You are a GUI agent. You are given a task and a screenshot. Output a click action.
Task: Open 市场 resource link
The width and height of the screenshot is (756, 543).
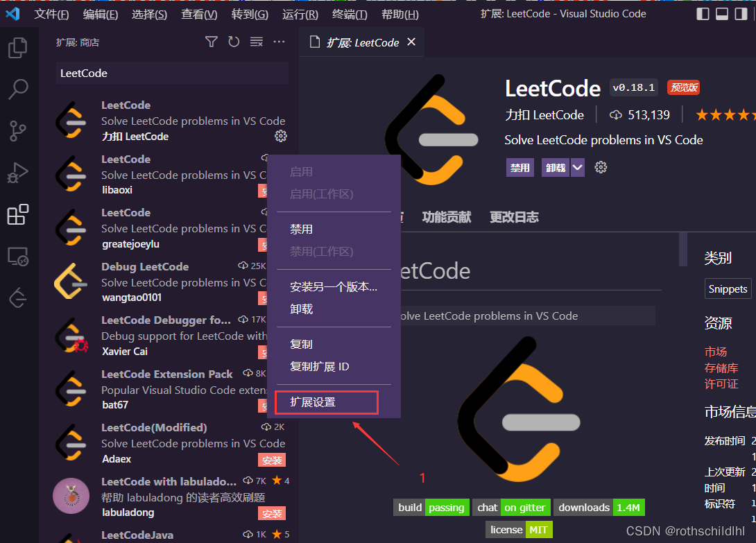[716, 352]
